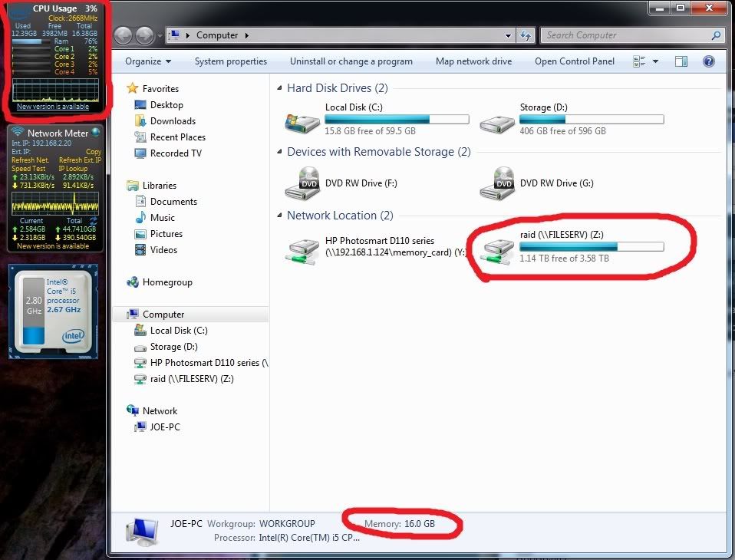Click Refresh Net. in Network Meter
Viewport: 735px width, 560px height.
30,160
